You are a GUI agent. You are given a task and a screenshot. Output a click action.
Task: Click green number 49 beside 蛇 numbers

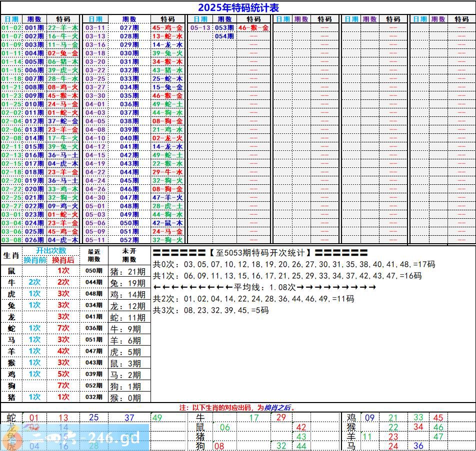157,418
